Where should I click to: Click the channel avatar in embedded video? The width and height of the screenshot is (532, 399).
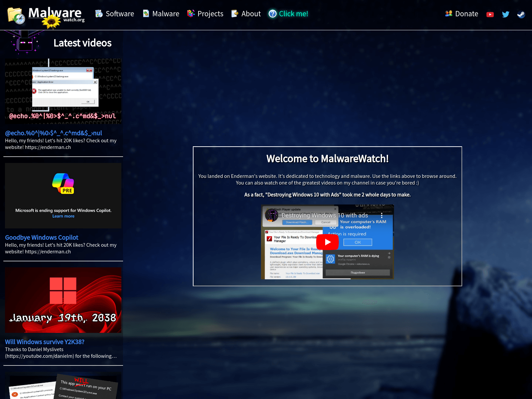coord(272,215)
